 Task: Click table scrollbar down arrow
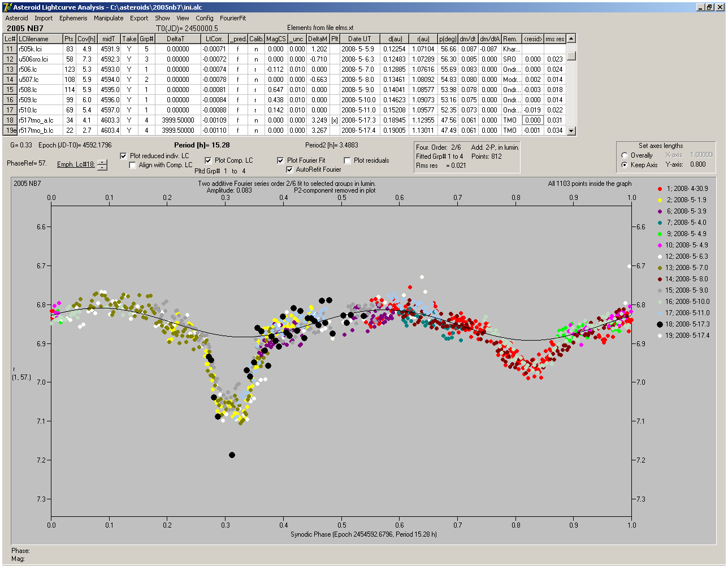pyautogui.click(x=571, y=131)
